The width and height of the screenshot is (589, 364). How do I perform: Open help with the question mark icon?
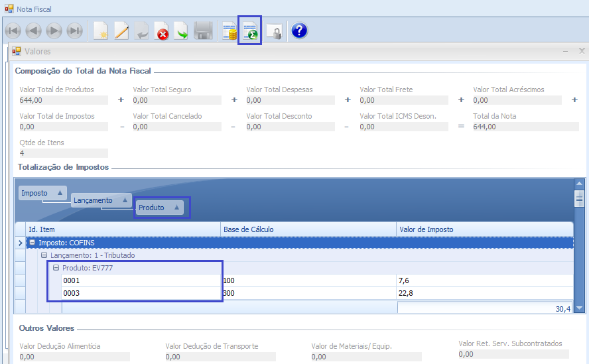pos(299,30)
